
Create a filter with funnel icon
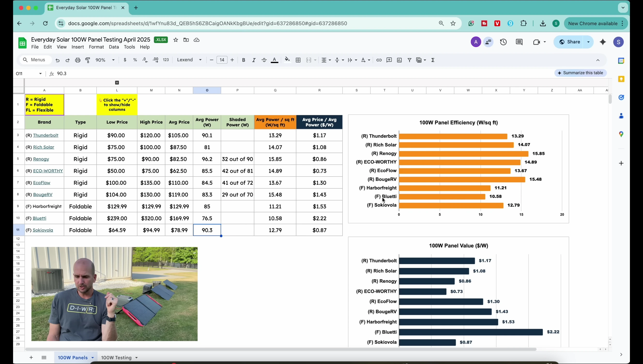(x=410, y=60)
